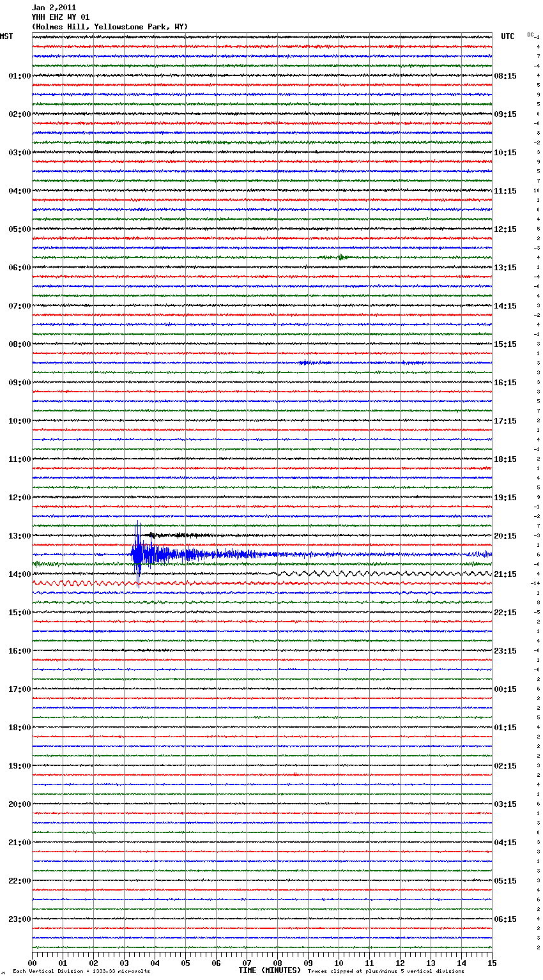Viewport: 543px width, 980px height.
Task: Click the 12:15 UTC time label
Action: (505, 229)
